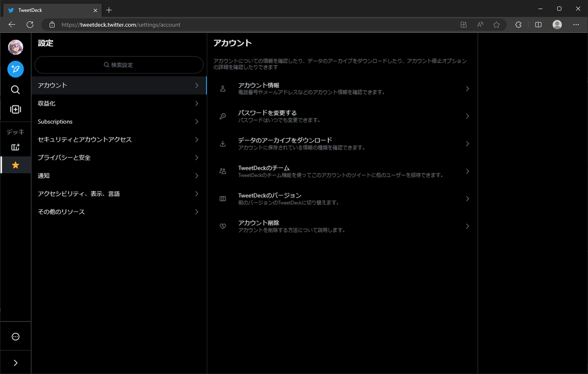The height and width of the screenshot is (374, 588).
Task: Open アカウント情報 account information
Action: click(342, 89)
